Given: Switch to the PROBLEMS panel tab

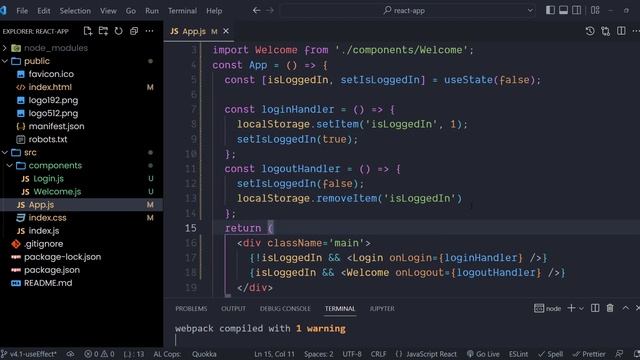Looking at the screenshot, I should coord(191,309).
